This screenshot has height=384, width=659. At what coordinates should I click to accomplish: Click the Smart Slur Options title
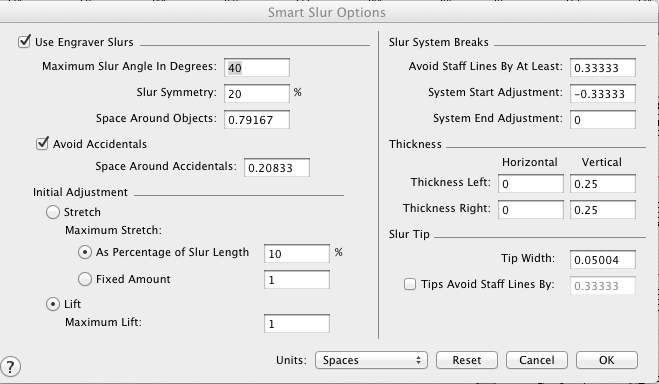[x=327, y=13]
